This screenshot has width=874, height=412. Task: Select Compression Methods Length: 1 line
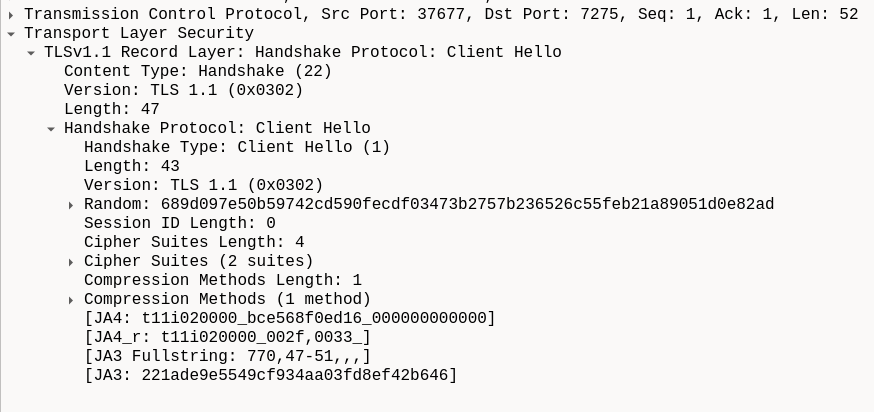(222, 280)
